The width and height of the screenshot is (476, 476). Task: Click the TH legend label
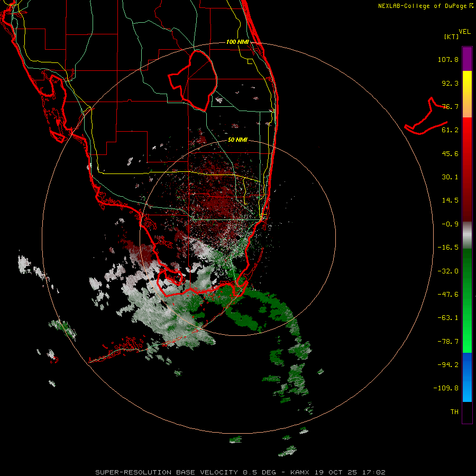pyautogui.click(x=454, y=412)
